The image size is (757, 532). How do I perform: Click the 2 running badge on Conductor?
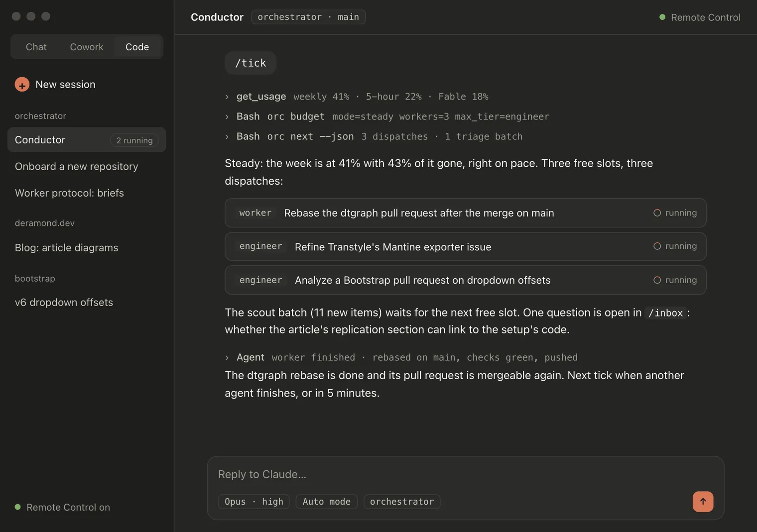click(x=134, y=140)
